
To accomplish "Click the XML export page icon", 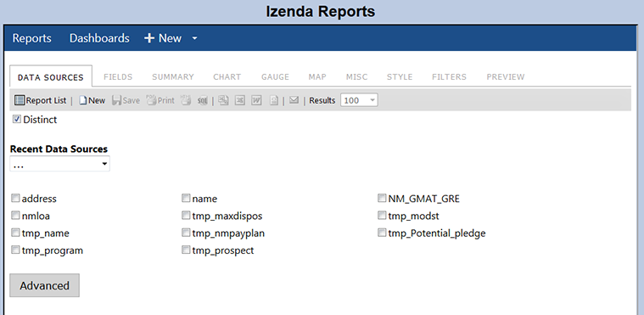I will coord(274,100).
